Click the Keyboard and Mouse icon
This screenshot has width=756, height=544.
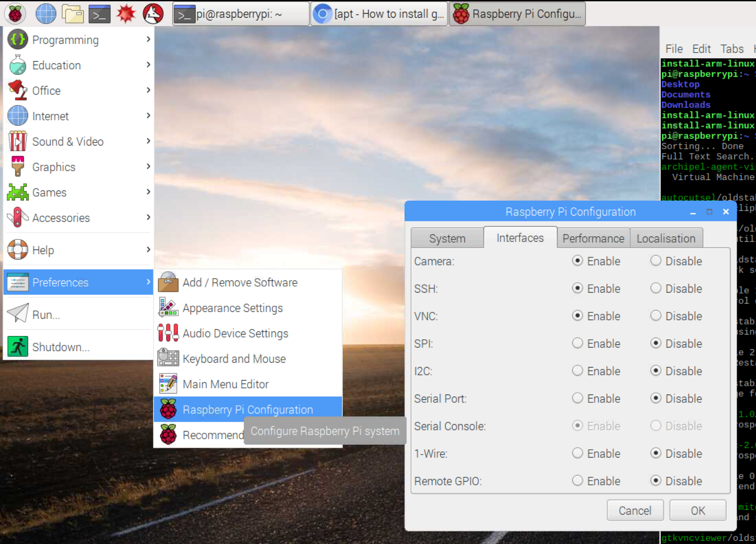(168, 358)
